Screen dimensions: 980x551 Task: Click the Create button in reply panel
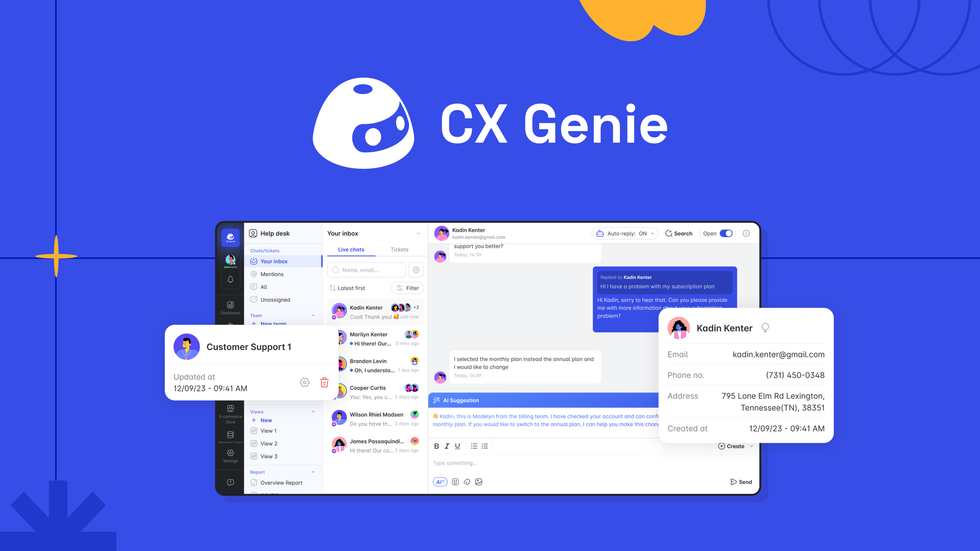pos(734,446)
